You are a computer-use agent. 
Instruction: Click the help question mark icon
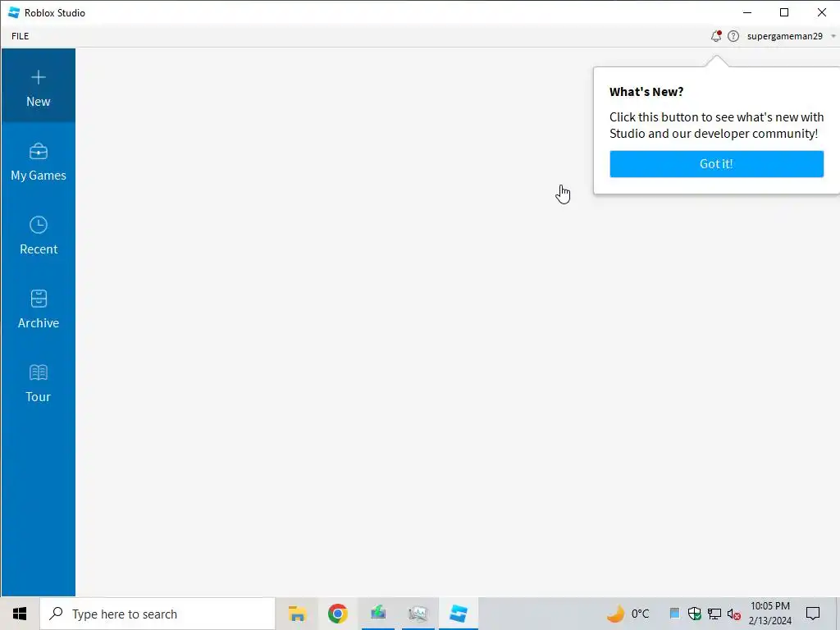point(733,36)
